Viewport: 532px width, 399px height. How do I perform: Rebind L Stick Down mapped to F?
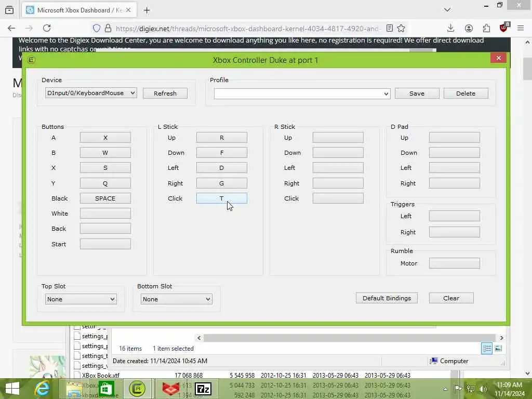[x=221, y=153]
